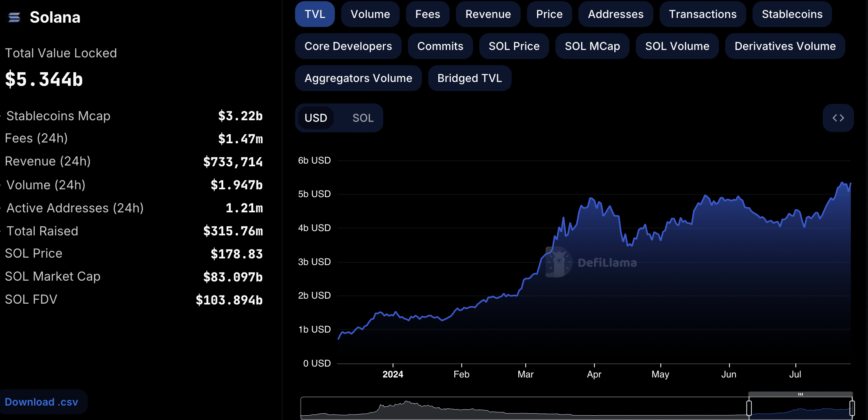Image resolution: width=868 pixels, height=420 pixels.
Task: Download the .csv data file
Action: (x=41, y=402)
